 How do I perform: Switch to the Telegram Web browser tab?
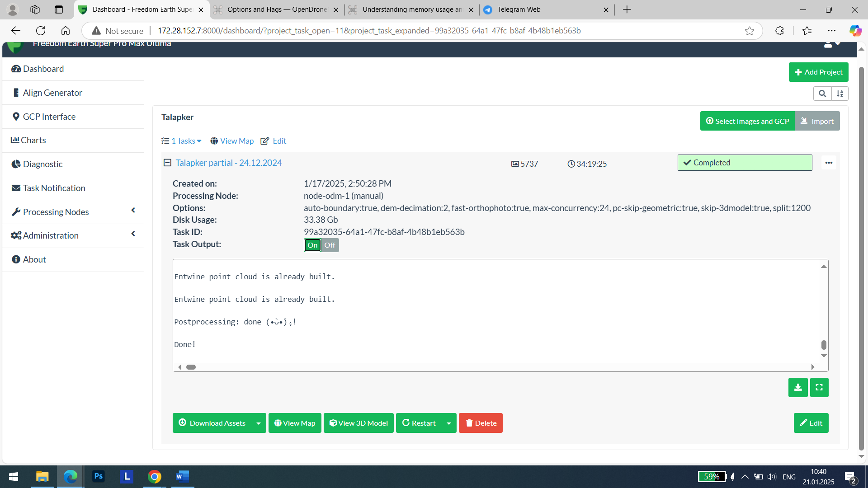(520, 9)
